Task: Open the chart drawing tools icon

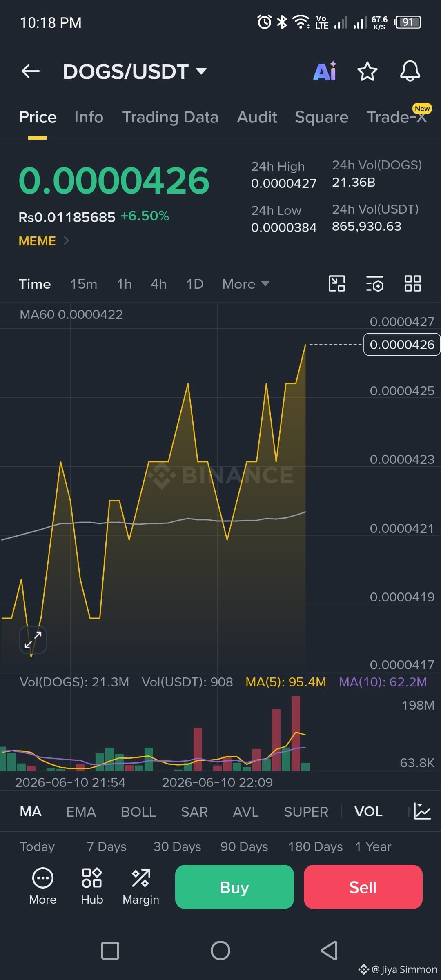Action: tap(337, 283)
